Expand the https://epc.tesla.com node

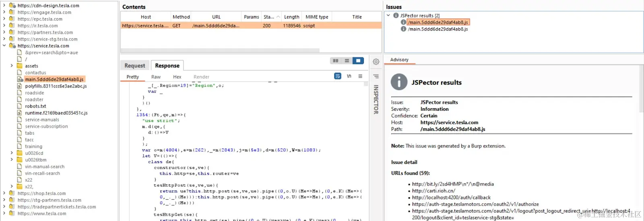click(4, 19)
